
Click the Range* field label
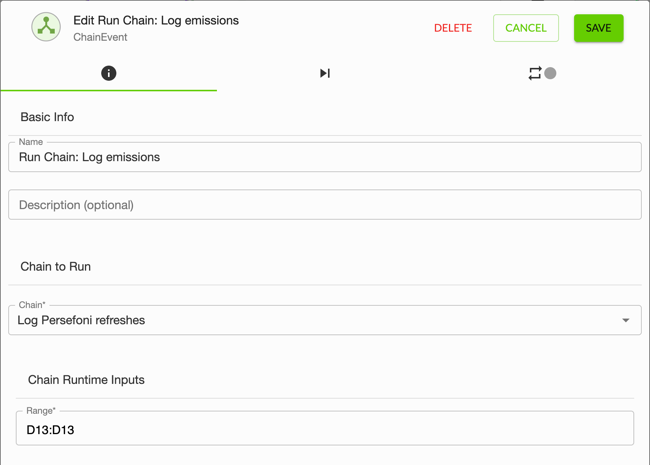pyautogui.click(x=41, y=411)
